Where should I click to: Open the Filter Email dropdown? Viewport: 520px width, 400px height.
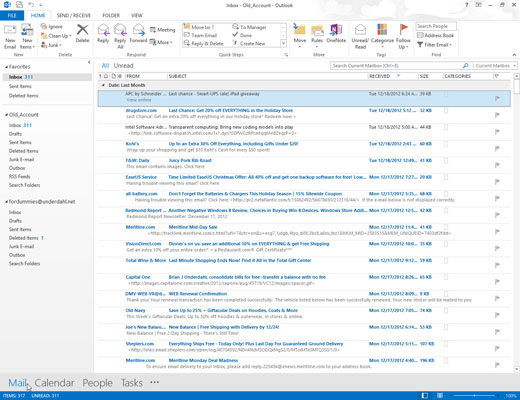[434, 45]
